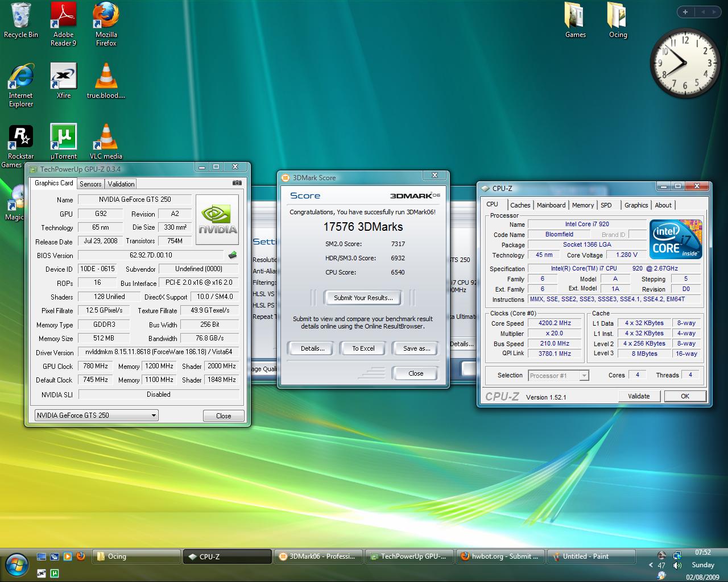
Task: Open the Windows Start orb
Action: click(16, 564)
